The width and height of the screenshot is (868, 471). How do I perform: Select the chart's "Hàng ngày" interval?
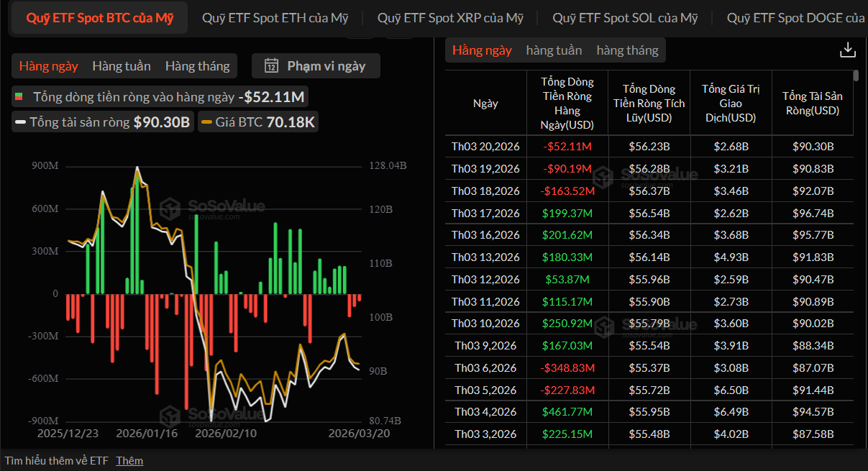coord(48,66)
